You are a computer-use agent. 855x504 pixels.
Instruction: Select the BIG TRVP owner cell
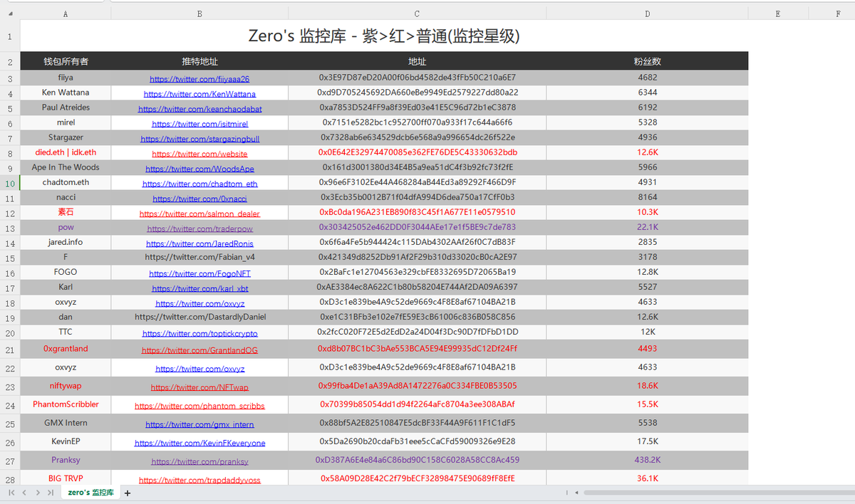(x=66, y=478)
